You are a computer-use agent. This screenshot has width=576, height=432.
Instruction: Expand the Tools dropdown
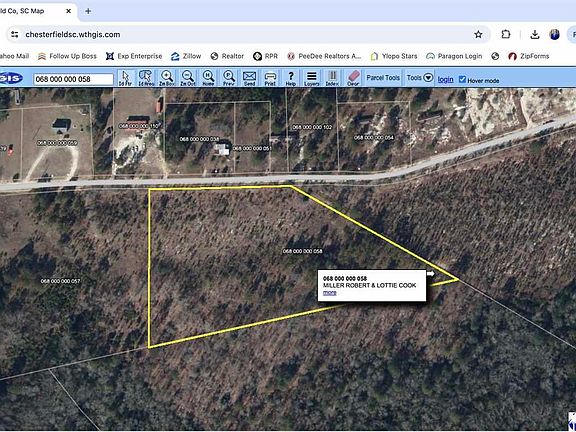point(420,78)
